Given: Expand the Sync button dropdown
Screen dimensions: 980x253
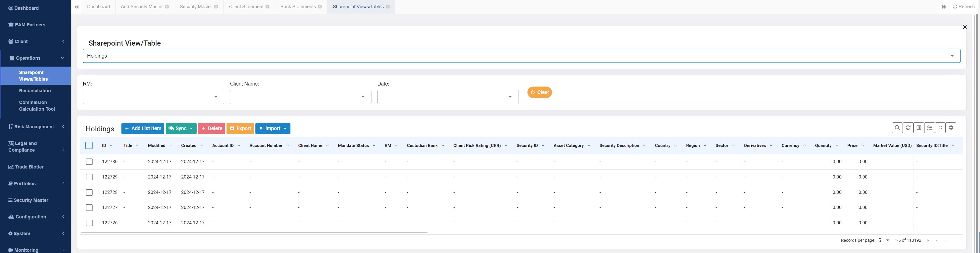Looking at the screenshot, I should tap(191, 129).
